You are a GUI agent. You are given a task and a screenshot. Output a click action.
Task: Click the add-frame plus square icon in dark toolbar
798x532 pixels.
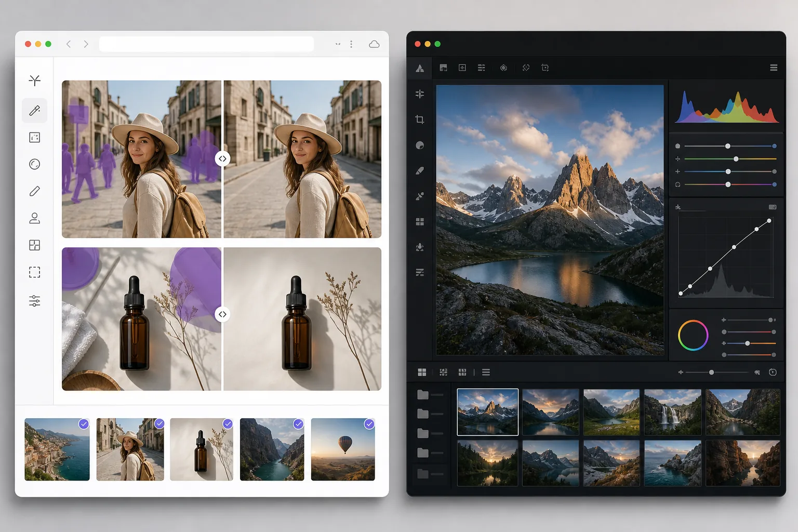[x=462, y=68]
